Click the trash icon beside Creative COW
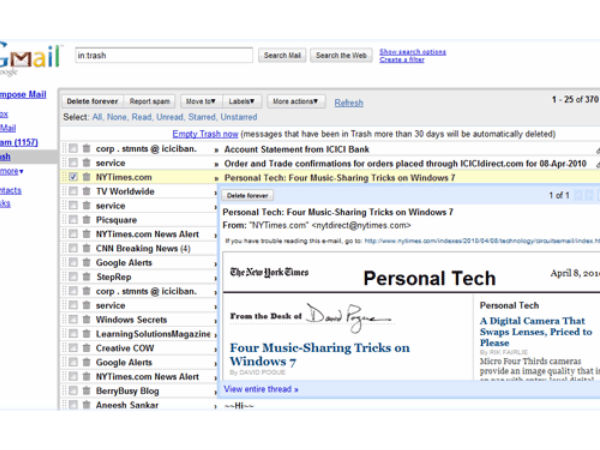Image resolution: width=600 pixels, height=450 pixels. click(87, 348)
